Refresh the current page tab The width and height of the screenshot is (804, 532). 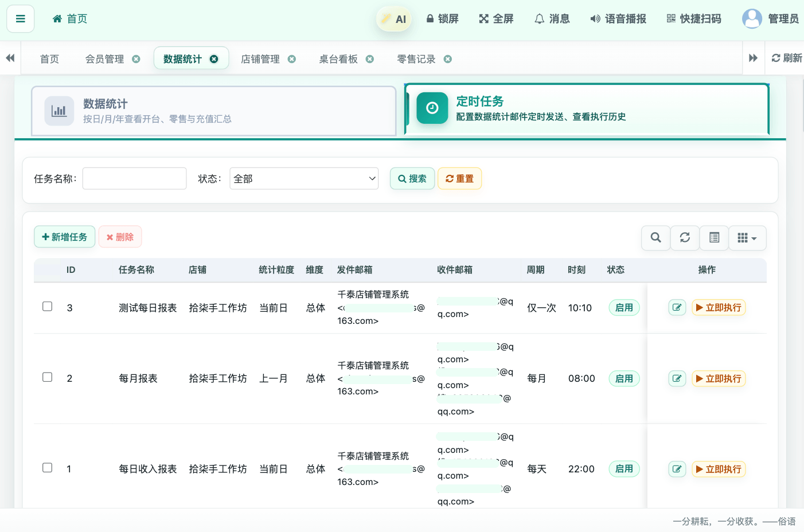coord(787,58)
